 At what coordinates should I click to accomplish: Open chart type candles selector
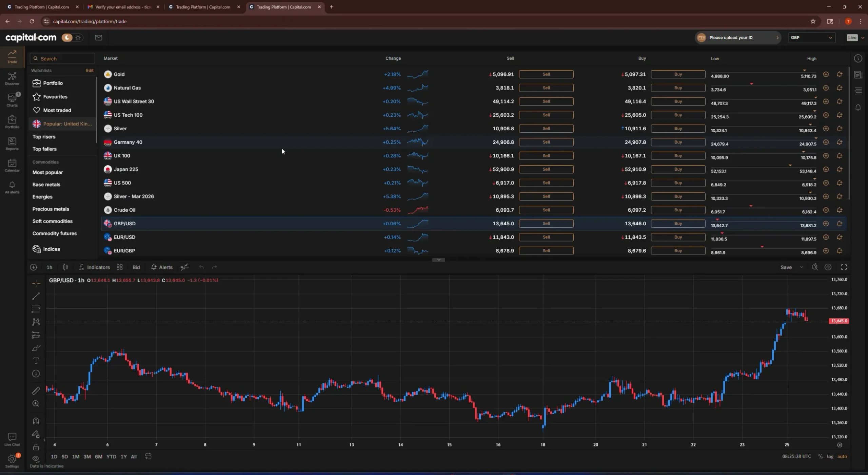coord(65,267)
